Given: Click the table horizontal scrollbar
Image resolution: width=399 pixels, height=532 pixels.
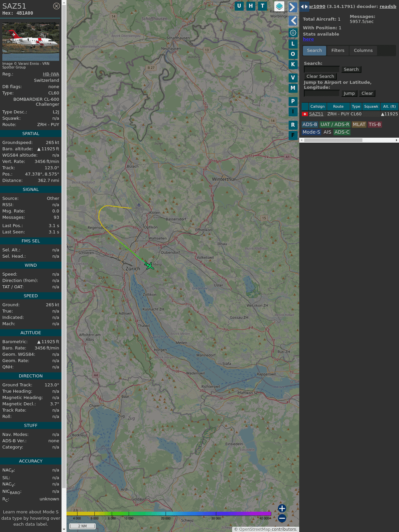Looking at the screenshot, I should coord(333,140).
